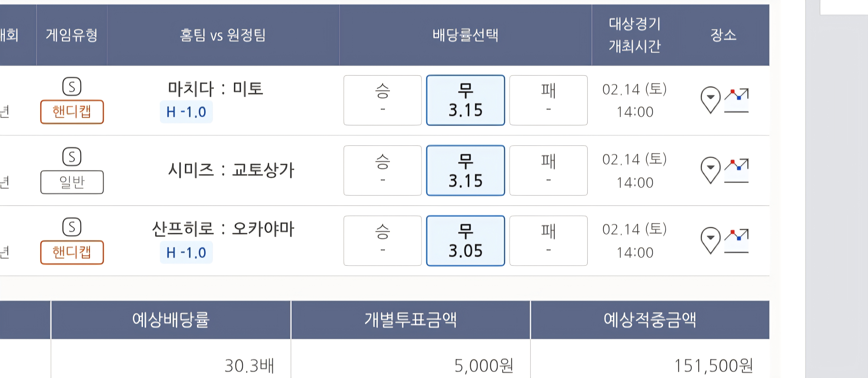The image size is (868, 378).
Task: Deselect 무 3.15 for 시미즈 vs 교토상가
Action: [x=465, y=170]
